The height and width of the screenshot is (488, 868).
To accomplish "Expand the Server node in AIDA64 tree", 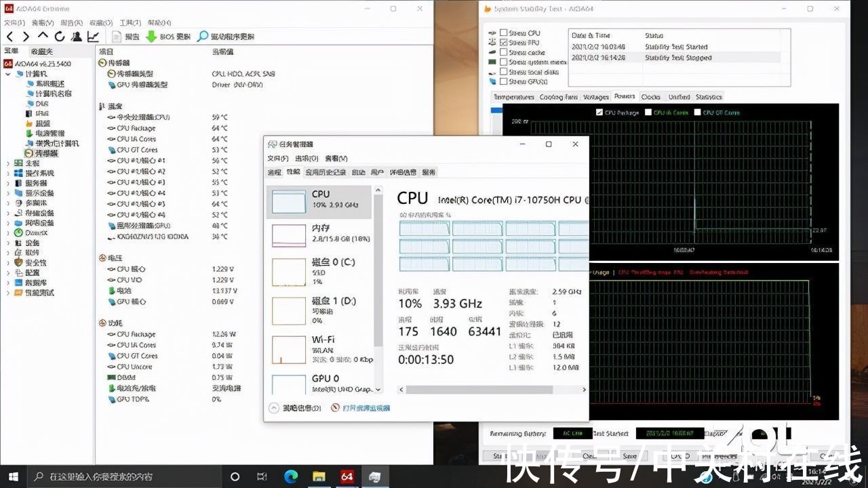I will tap(8, 183).
